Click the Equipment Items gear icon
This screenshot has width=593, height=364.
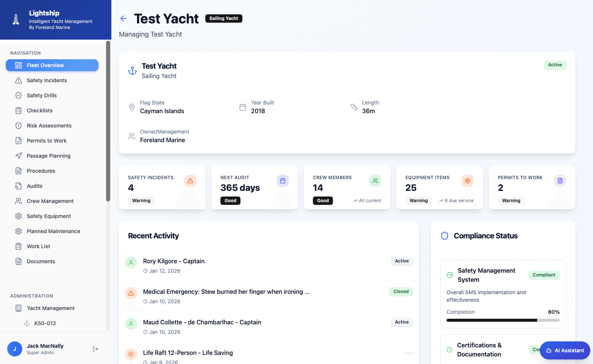point(468,181)
